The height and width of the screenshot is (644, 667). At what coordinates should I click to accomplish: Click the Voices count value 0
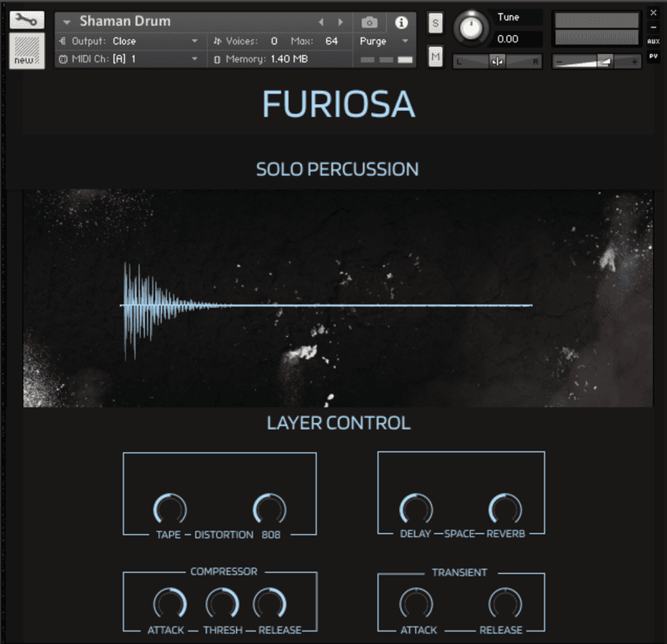point(274,41)
